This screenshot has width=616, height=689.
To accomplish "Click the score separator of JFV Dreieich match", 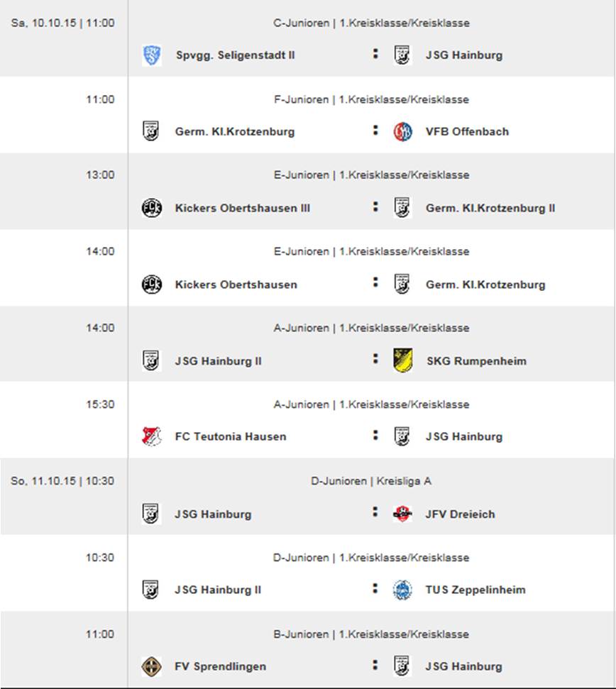I will pyautogui.click(x=375, y=512).
